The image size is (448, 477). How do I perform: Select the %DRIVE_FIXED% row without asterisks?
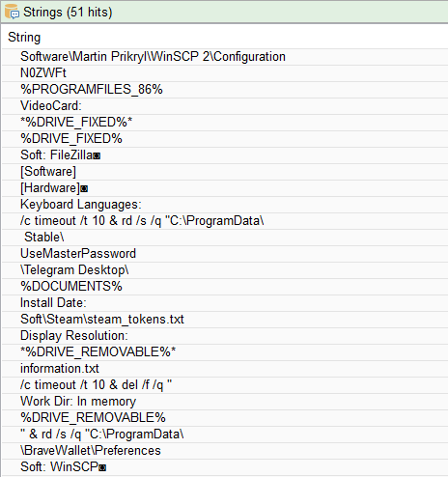click(225, 139)
